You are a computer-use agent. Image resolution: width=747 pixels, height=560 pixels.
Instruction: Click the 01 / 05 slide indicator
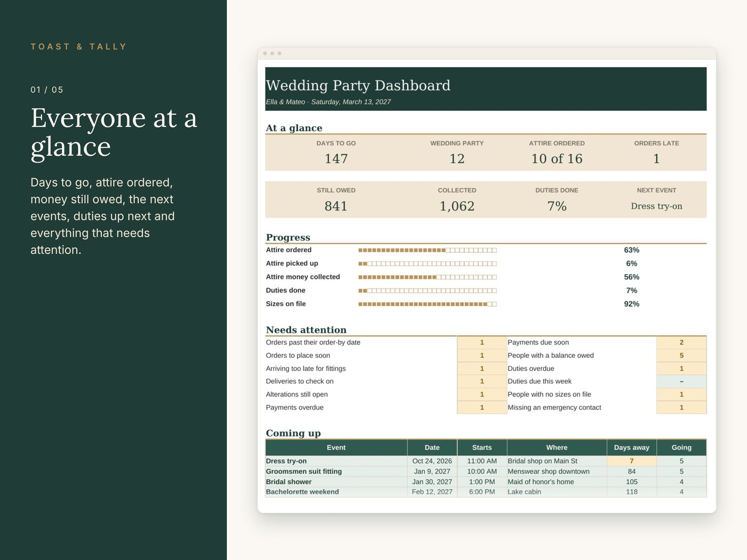(47, 90)
